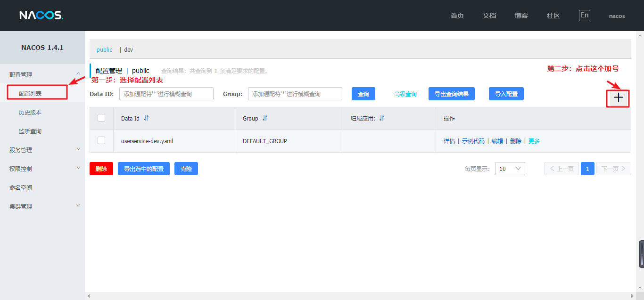Open 示例代码 for userservice-dev.yaml
Image resolution: width=644 pixels, height=300 pixels.
tap(473, 141)
